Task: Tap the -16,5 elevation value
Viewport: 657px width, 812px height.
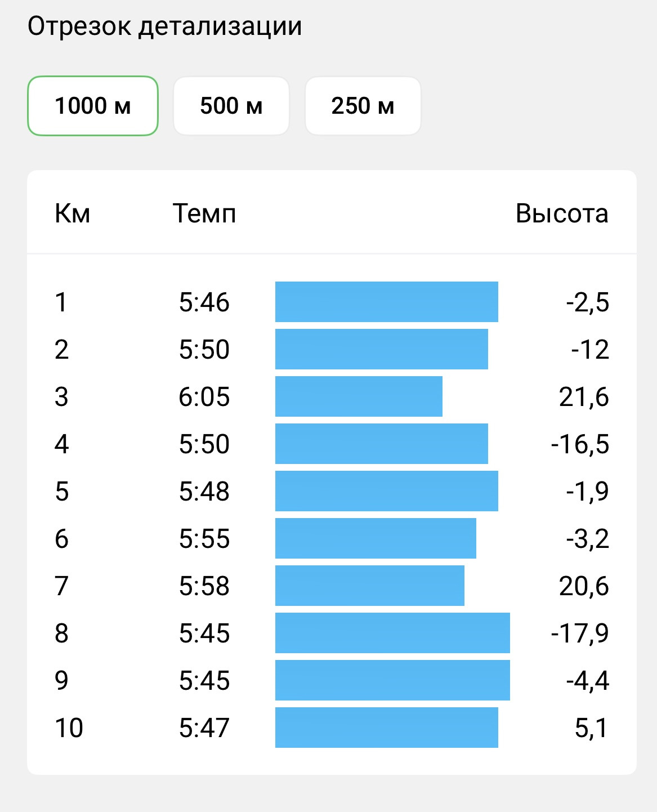Action: tap(580, 444)
